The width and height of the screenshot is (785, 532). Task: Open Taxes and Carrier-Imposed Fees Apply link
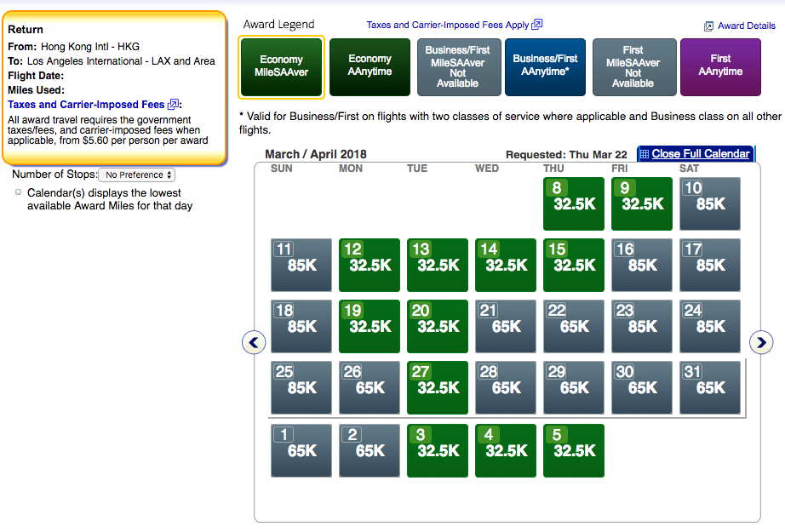(x=448, y=26)
